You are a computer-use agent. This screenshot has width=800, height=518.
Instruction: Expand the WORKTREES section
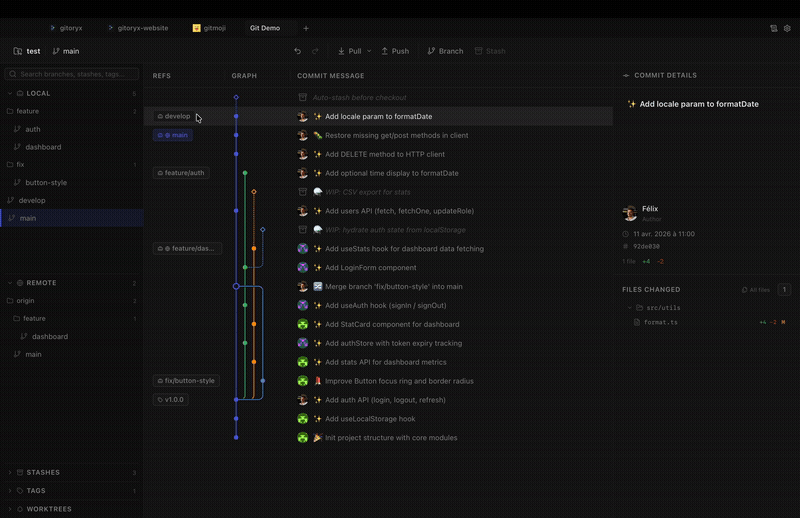(71, 509)
